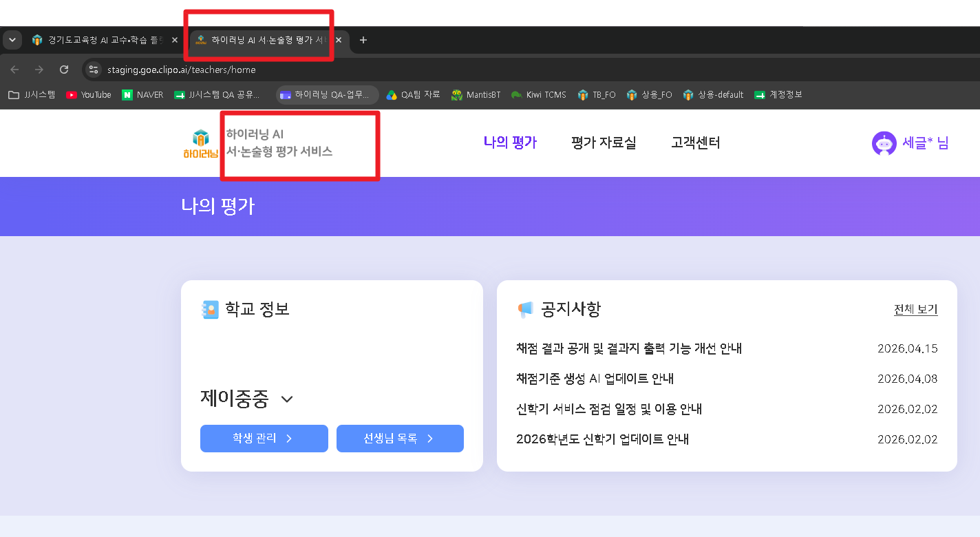
Task: Open 선생님 목록 button
Action: pyautogui.click(x=400, y=439)
